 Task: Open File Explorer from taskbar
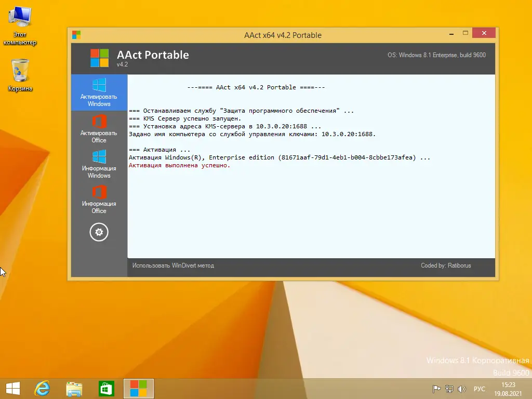(74, 389)
